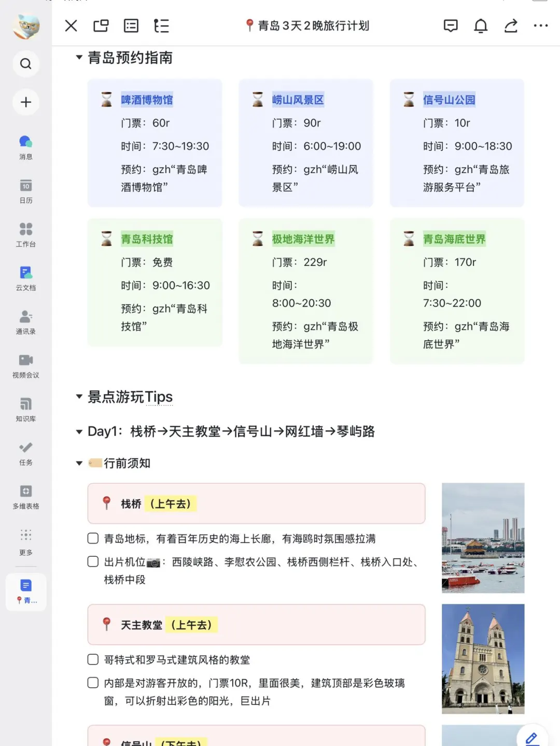Click the pushpin icon beside 栈桥

[x=106, y=503]
